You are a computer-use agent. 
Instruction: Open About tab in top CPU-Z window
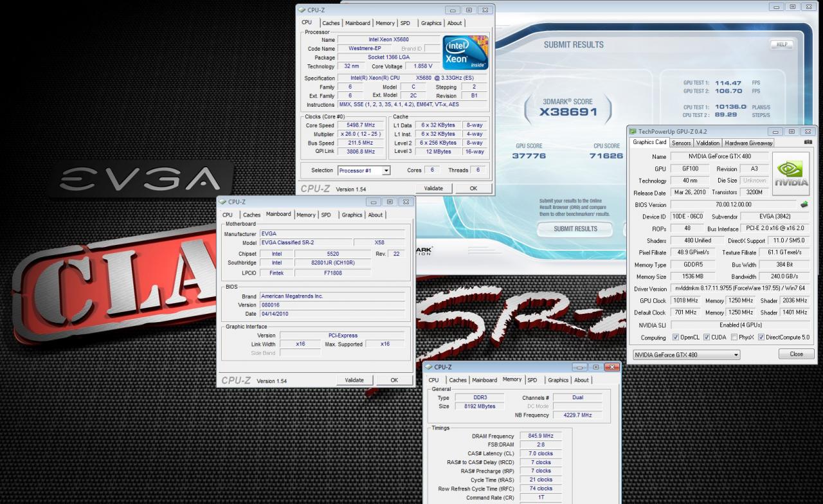point(455,23)
